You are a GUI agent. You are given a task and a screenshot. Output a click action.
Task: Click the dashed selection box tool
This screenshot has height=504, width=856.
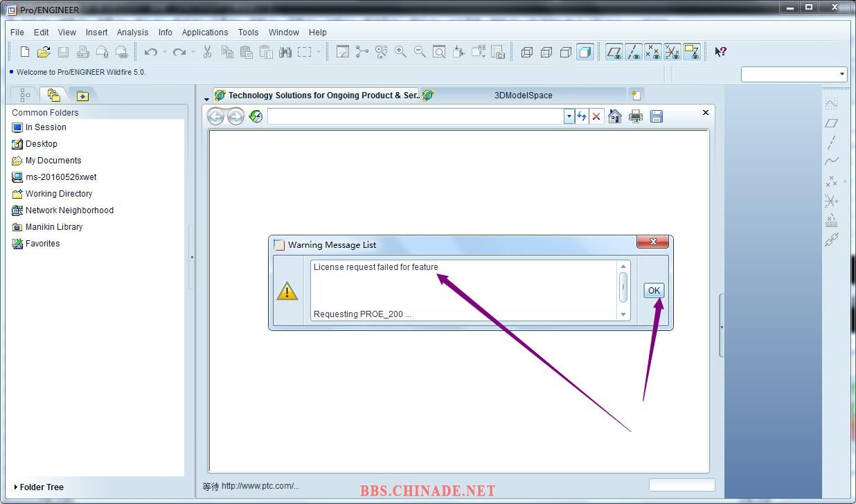[x=304, y=52]
